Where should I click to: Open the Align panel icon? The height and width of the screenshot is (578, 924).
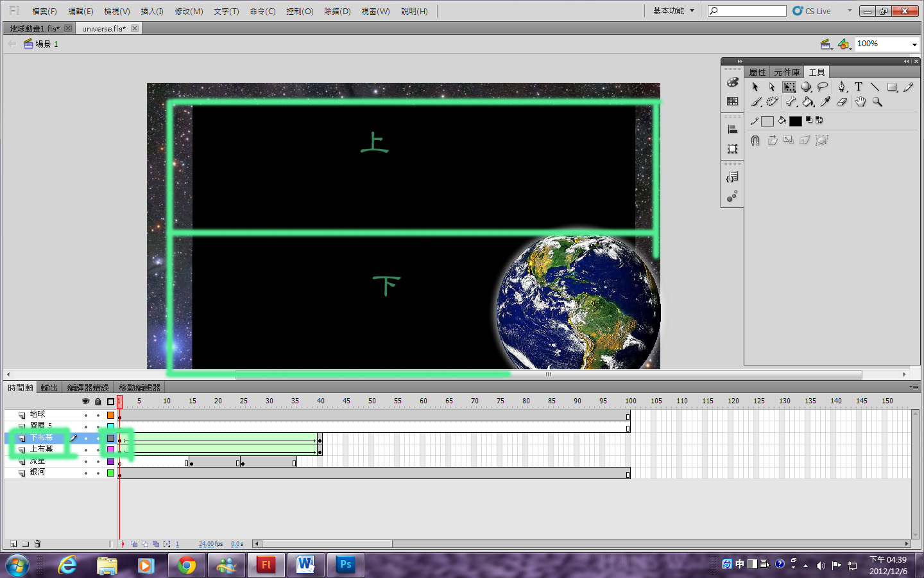(x=732, y=129)
